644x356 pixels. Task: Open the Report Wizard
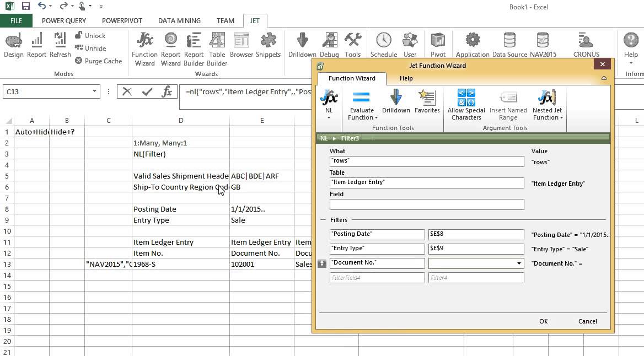click(x=170, y=50)
